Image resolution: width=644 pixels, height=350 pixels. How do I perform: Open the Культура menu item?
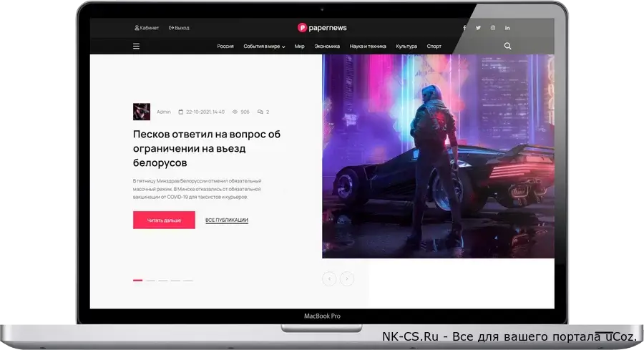coord(406,47)
